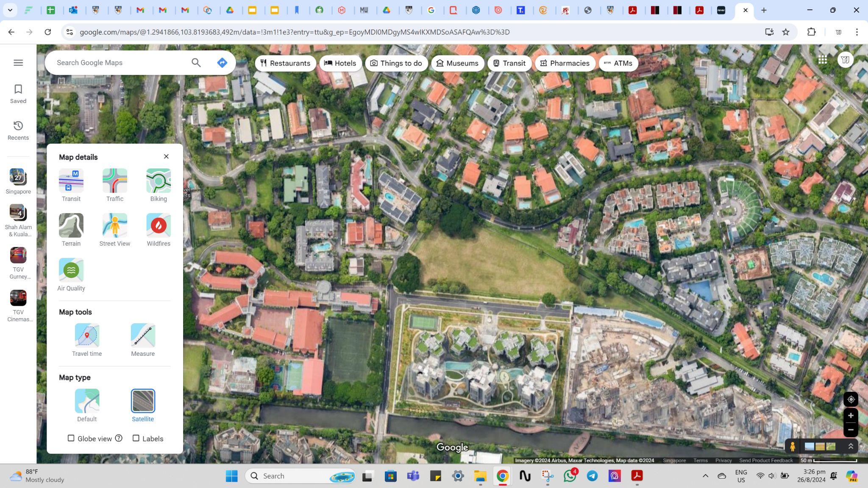Screen dimensions: 868x488
Task: Click the Send Product Feedback link
Action: click(765, 460)
